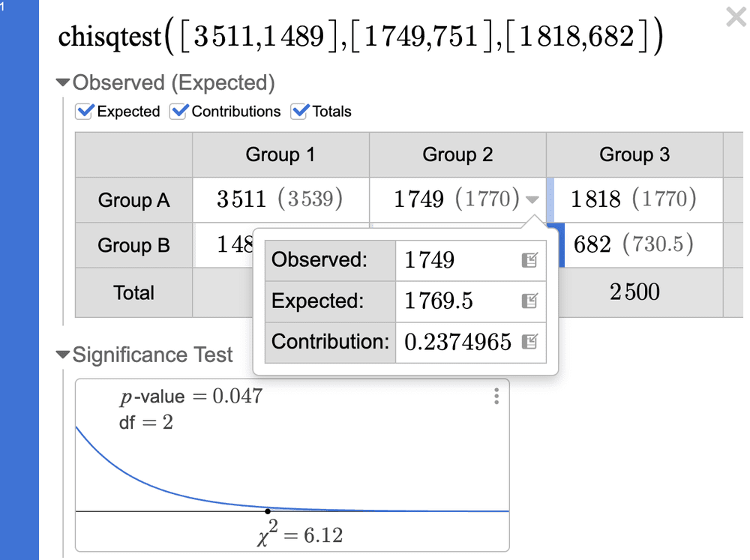Select the Group A row header

click(x=133, y=199)
